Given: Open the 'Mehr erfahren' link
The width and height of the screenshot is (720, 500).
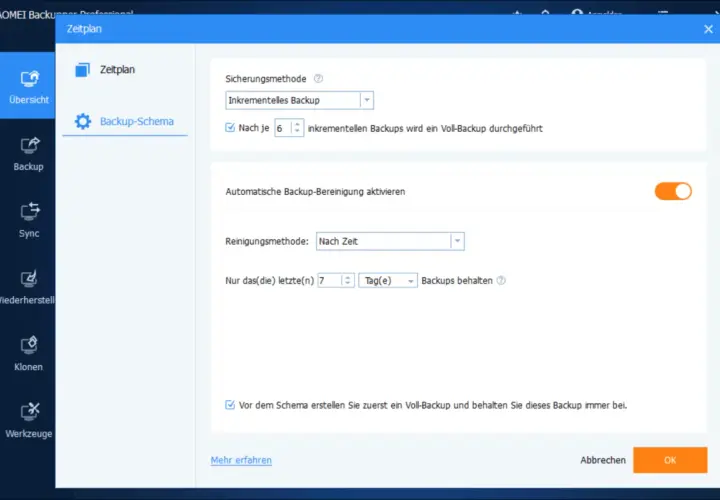Looking at the screenshot, I should click(x=241, y=460).
